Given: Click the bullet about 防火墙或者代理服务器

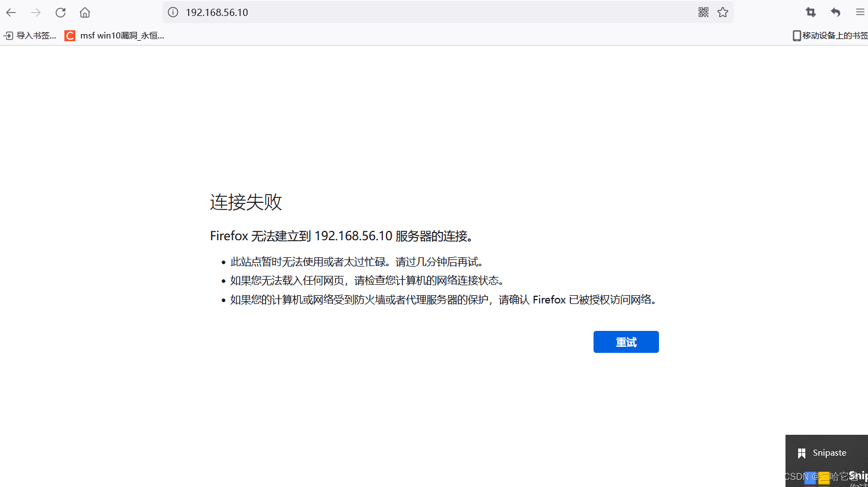Looking at the screenshot, I should [x=444, y=300].
